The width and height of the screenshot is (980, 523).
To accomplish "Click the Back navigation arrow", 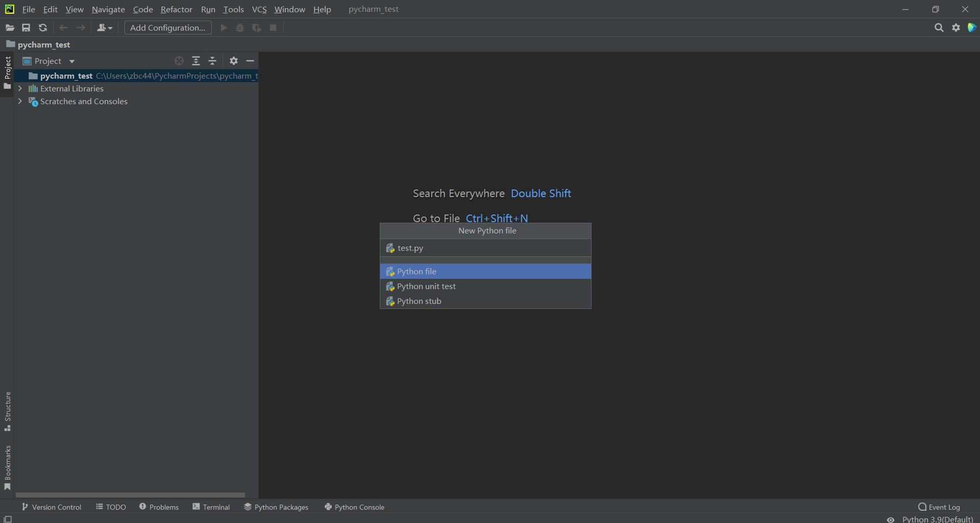I will pyautogui.click(x=63, y=28).
